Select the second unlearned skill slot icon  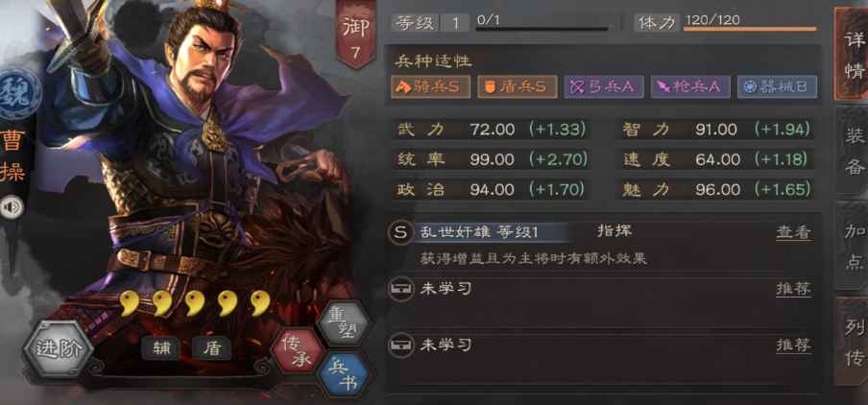tap(400, 345)
